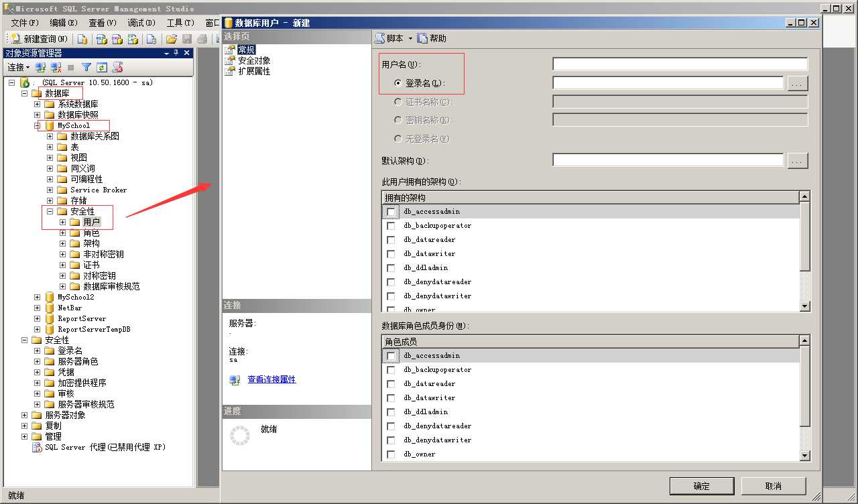Image resolution: width=858 pixels, height=504 pixels.
Task: Select the 安全对象 page
Action: pos(254,60)
